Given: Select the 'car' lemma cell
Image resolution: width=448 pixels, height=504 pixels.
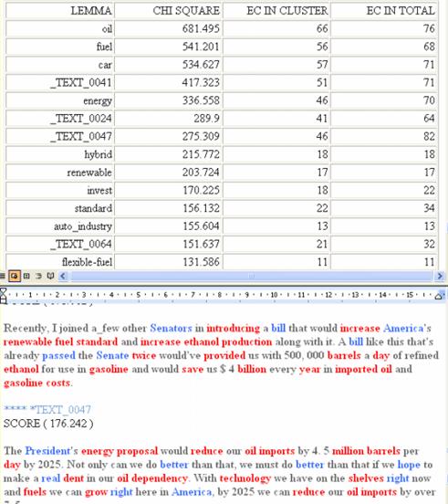Looking at the screenshot, I should click(x=60, y=65).
